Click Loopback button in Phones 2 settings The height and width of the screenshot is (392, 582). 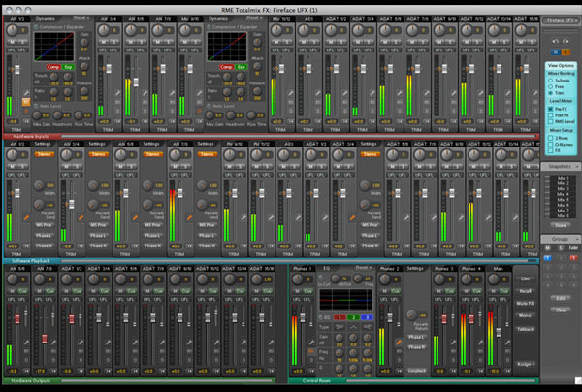(x=417, y=371)
